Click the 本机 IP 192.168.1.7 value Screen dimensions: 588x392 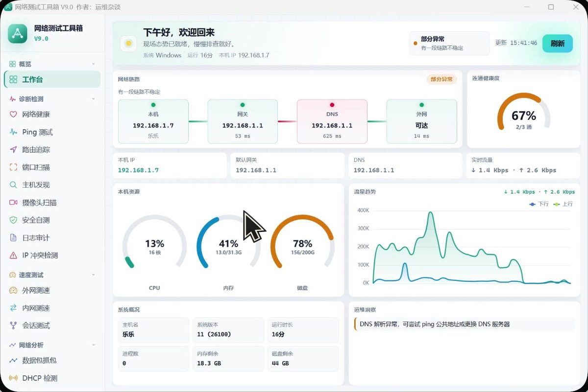[138, 170]
